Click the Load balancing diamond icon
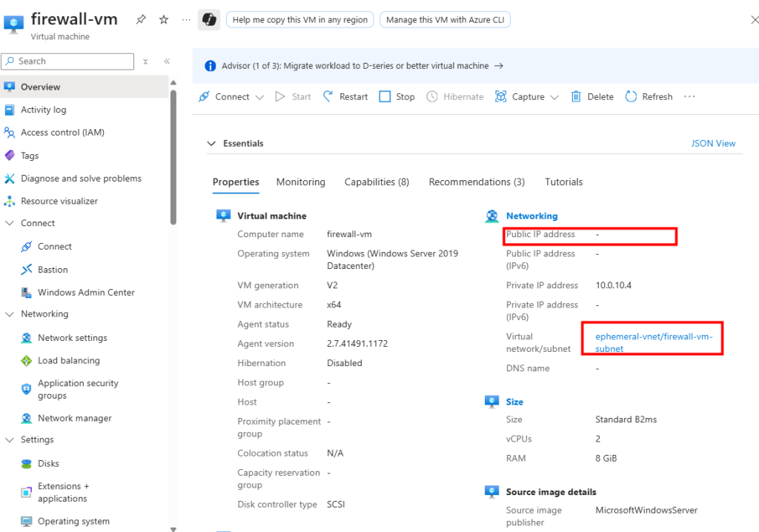Viewport: 759px width, 532px height. click(27, 360)
